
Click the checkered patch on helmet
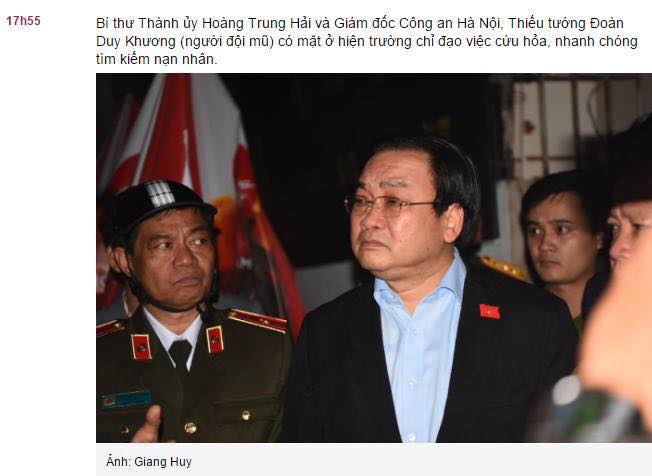coord(160,193)
